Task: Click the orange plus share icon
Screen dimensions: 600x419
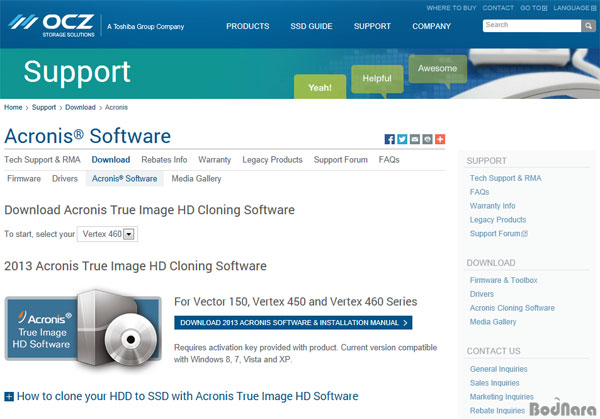Action: tap(440, 139)
